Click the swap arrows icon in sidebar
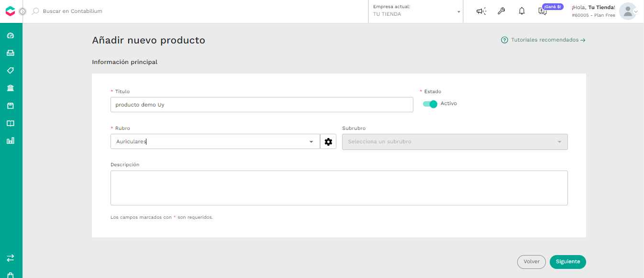The height and width of the screenshot is (278, 644). 11,258
